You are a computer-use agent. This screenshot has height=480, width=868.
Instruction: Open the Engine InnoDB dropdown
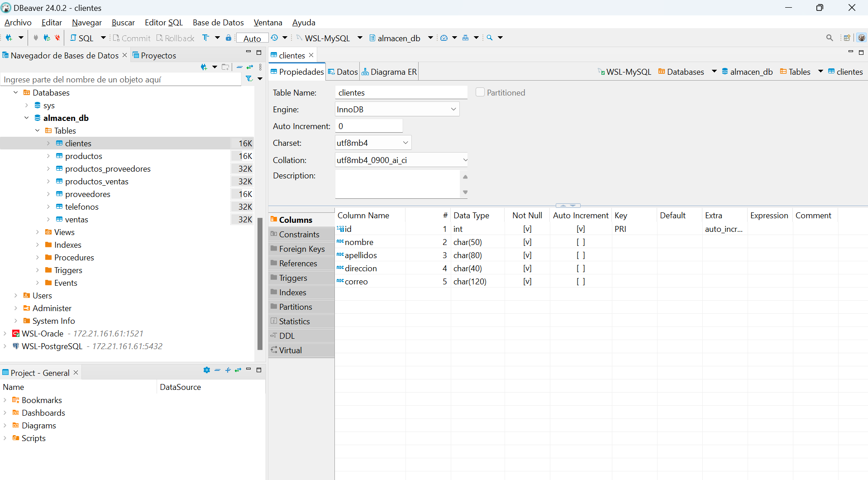[453, 109]
